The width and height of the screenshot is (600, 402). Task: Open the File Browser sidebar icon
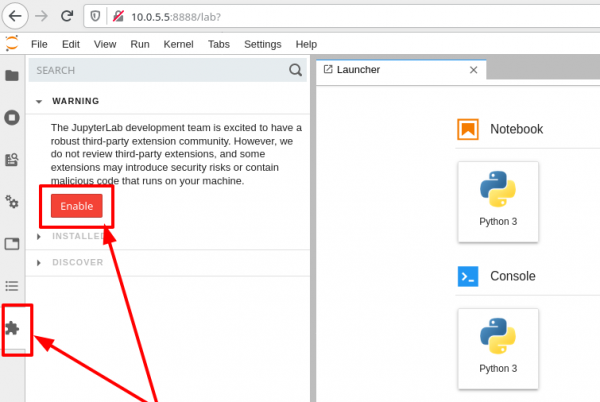coord(12,75)
